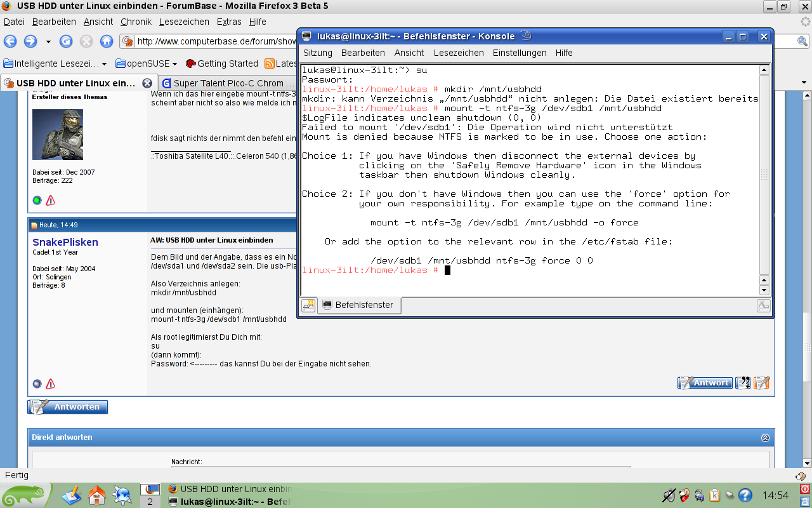Open the Getting Started bookmark
Image resolution: width=812 pixels, height=508 pixels.
click(x=221, y=63)
